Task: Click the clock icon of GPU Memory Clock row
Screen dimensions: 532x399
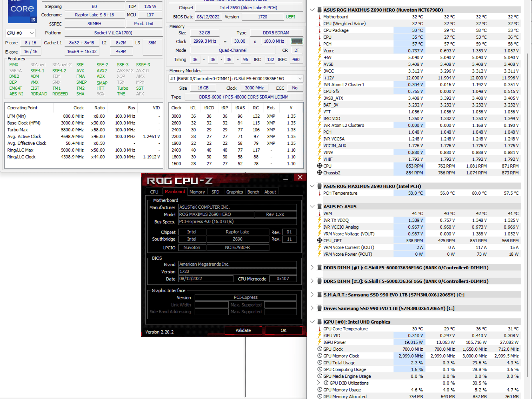Action: (320, 356)
